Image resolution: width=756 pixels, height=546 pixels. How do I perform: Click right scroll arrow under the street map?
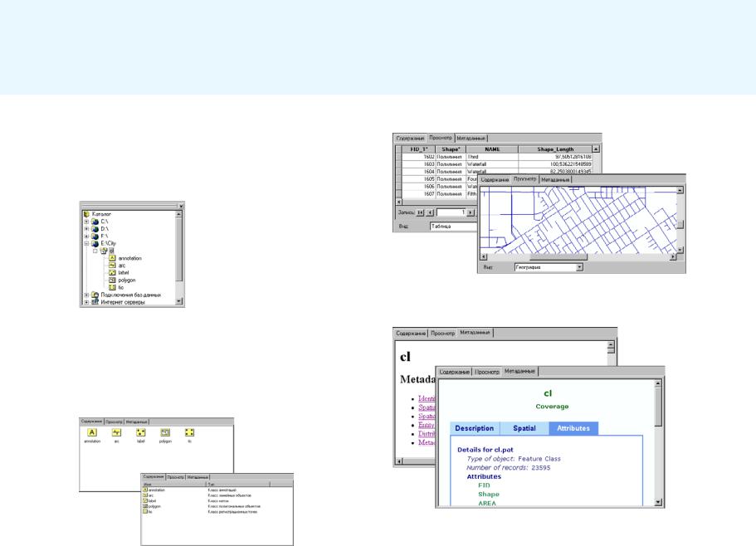tap(672, 257)
